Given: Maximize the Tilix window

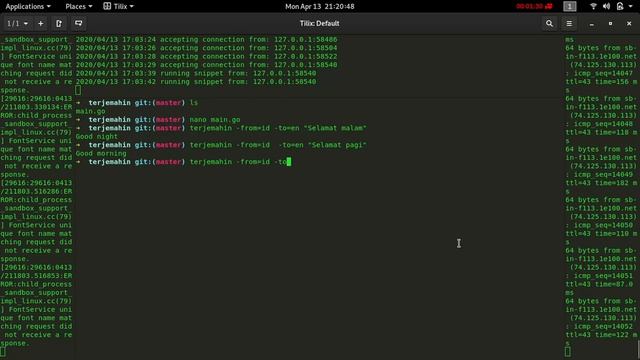Looking at the screenshot, I should click(x=610, y=24).
